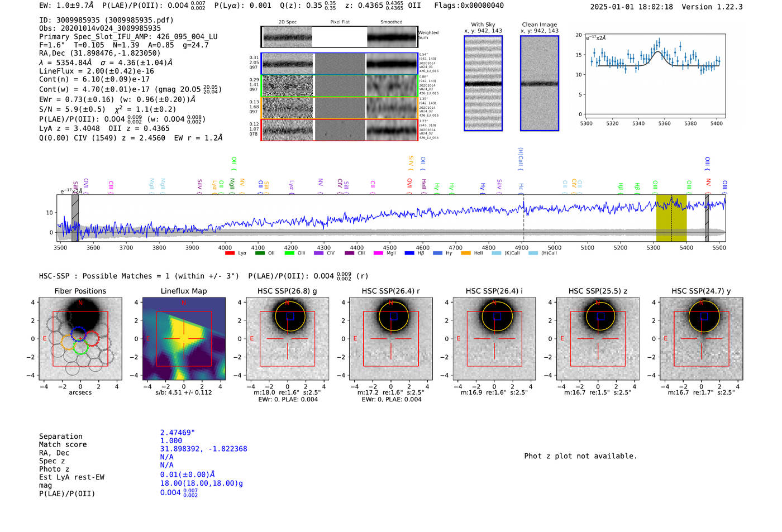Open the With Sky cutout image
The image size is (782, 532).
[x=483, y=83]
